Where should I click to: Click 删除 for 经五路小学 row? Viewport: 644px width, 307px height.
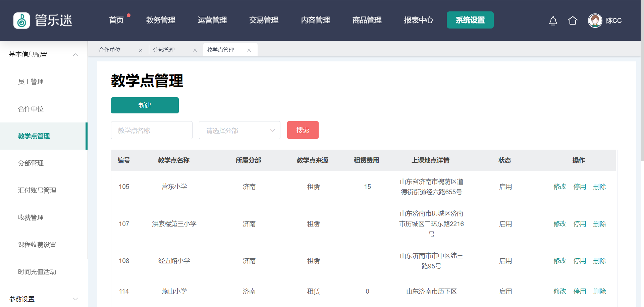(x=599, y=261)
